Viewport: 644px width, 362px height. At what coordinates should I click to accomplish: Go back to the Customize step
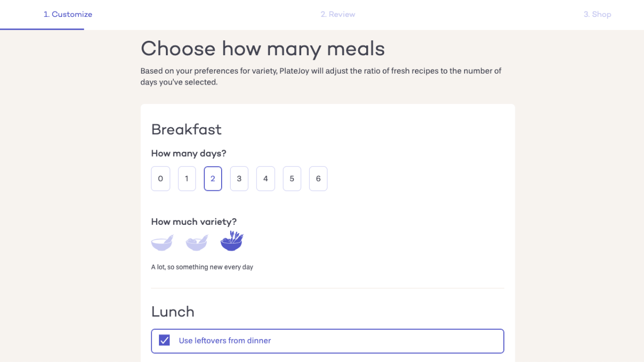coord(68,14)
